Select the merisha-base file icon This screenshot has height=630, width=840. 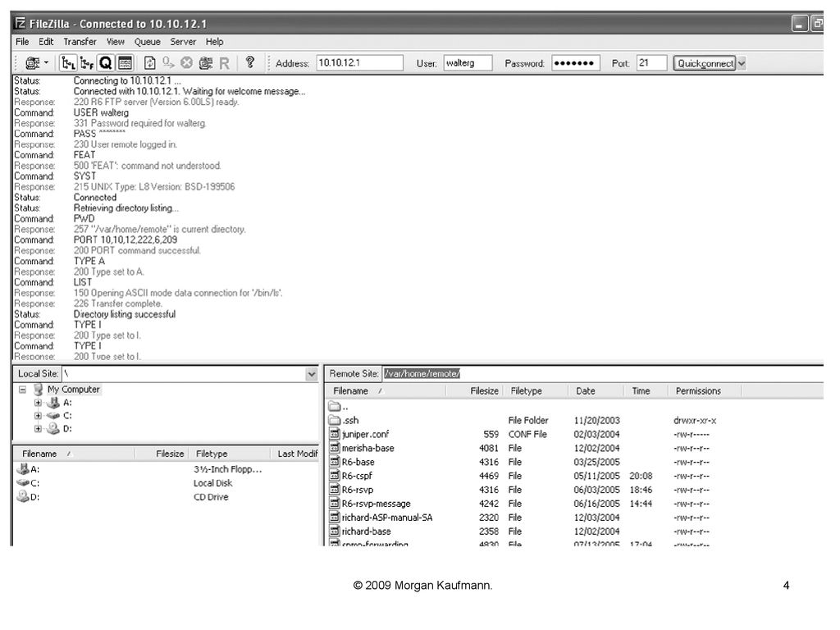click(335, 449)
